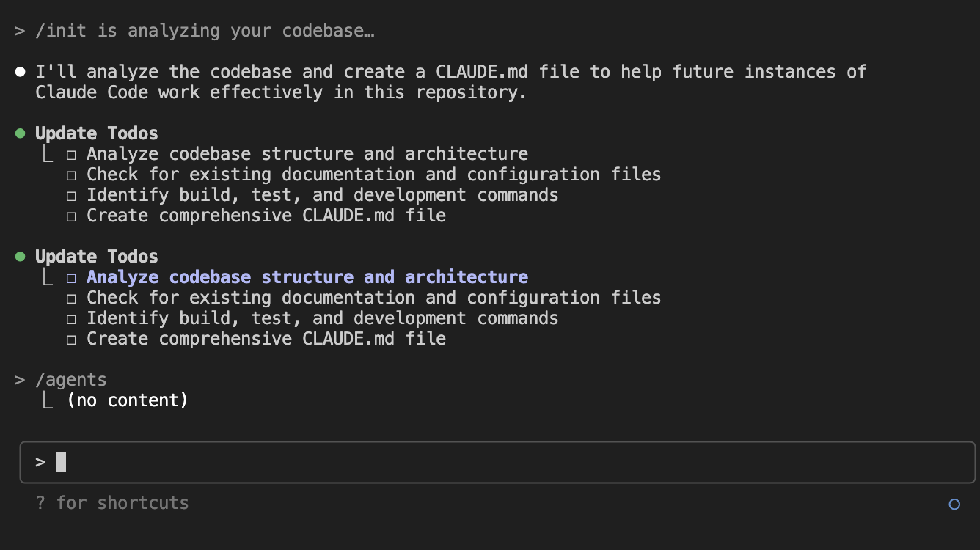The height and width of the screenshot is (550, 980).
Task: Click the tree connector before (no content)
Action: pyautogui.click(x=48, y=400)
